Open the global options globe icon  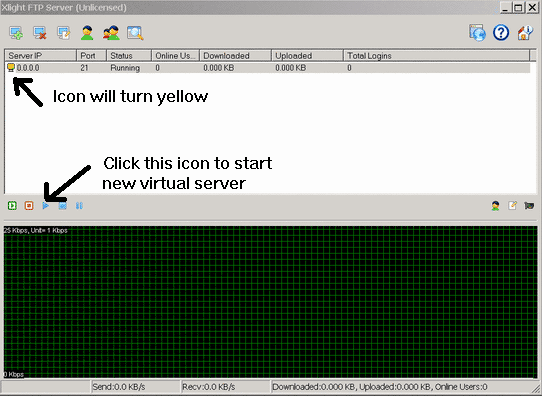[477, 33]
